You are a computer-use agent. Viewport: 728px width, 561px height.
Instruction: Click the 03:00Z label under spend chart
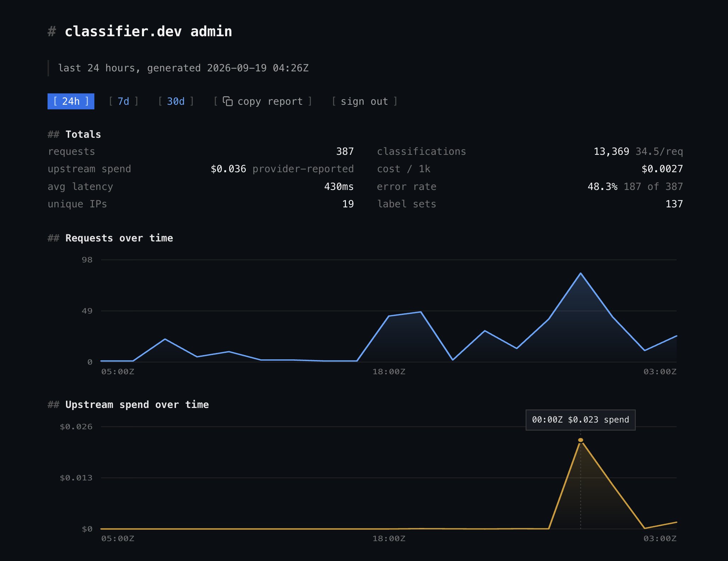(x=660, y=539)
